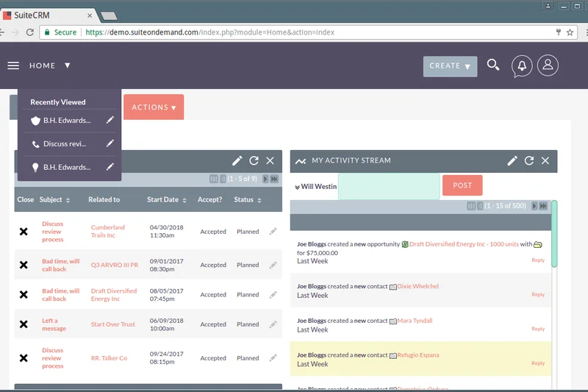Jump to last page of activity stream
Viewport: 588px width, 392px height.
click(x=543, y=206)
